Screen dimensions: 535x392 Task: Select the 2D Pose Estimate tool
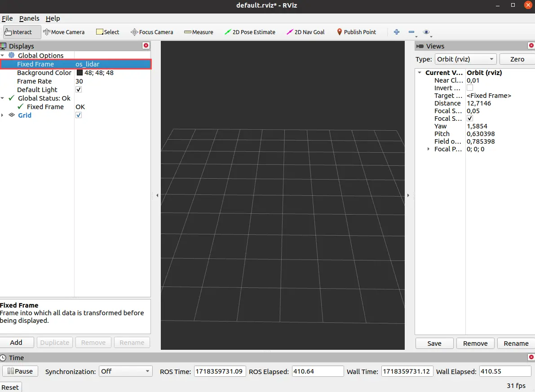coord(250,32)
